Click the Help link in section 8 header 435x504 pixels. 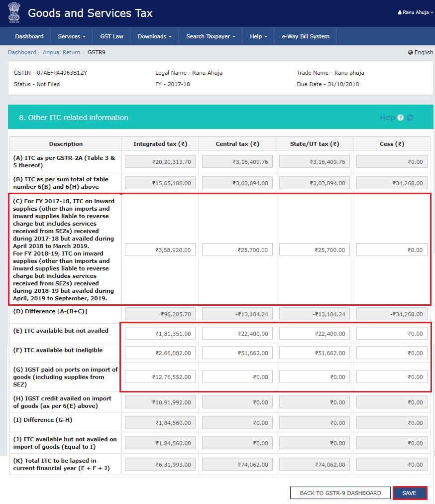(x=389, y=118)
